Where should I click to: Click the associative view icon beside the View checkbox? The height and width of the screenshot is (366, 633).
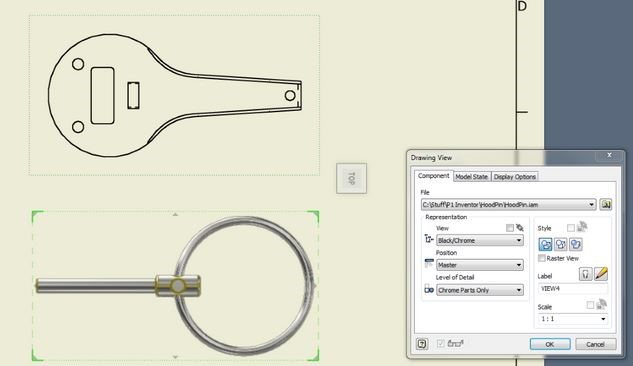click(x=520, y=228)
